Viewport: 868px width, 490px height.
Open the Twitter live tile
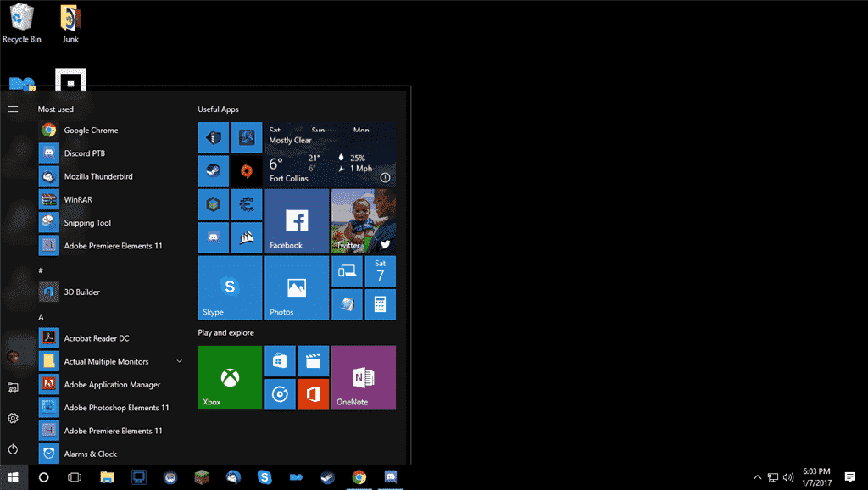(x=363, y=221)
